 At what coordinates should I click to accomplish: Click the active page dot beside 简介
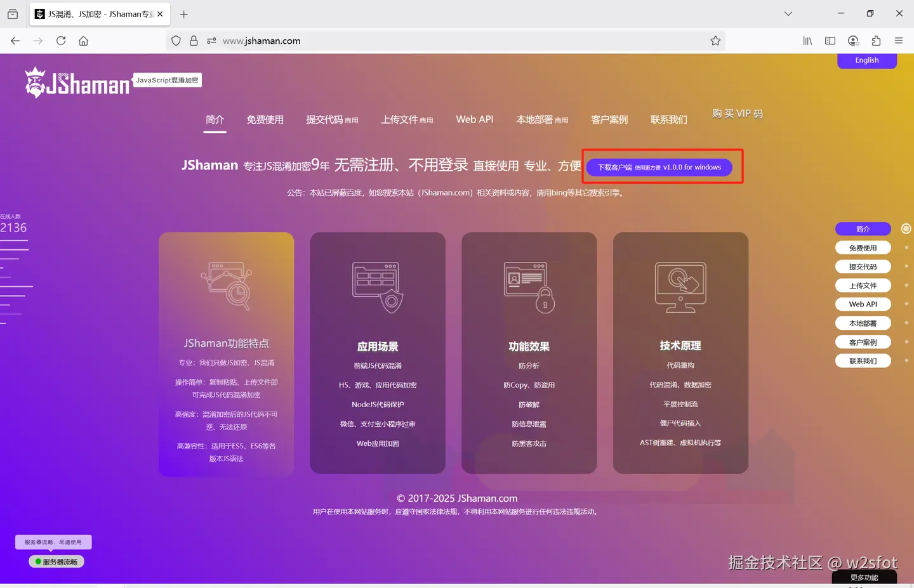(x=906, y=228)
